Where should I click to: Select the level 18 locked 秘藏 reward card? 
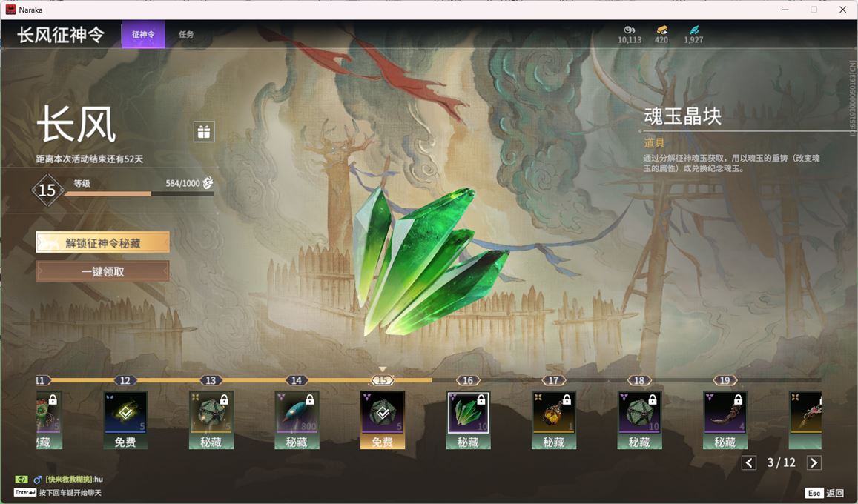(639, 420)
